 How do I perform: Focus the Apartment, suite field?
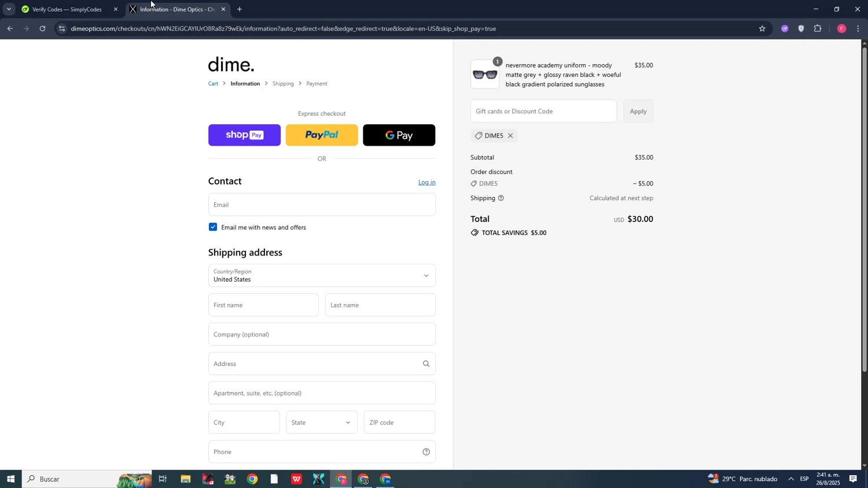[x=322, y=393]
